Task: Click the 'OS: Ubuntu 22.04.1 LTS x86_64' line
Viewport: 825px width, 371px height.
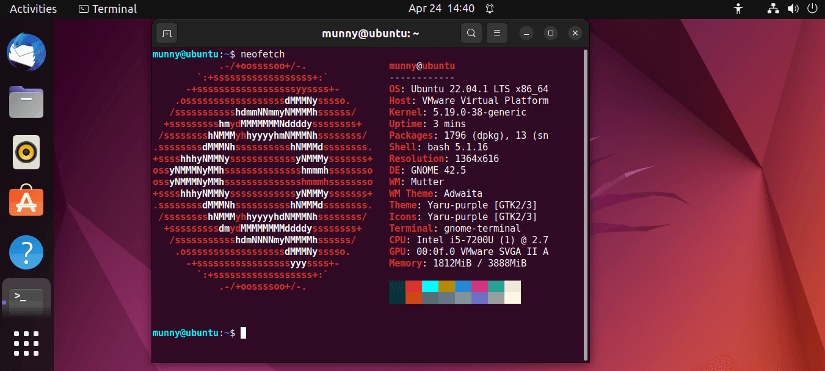Action: (469, 89)
